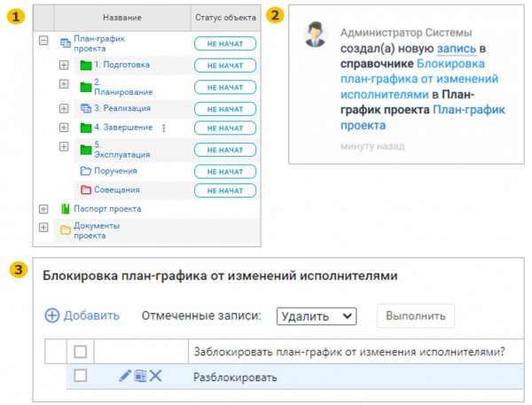Open the Удалить dropdown for marked records
The image size is (532, 405).
316,315
